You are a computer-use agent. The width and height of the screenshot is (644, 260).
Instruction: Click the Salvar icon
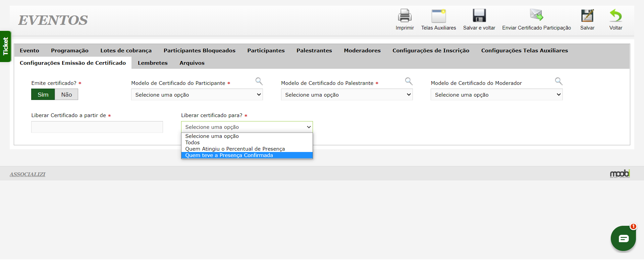tap(587, 16)
